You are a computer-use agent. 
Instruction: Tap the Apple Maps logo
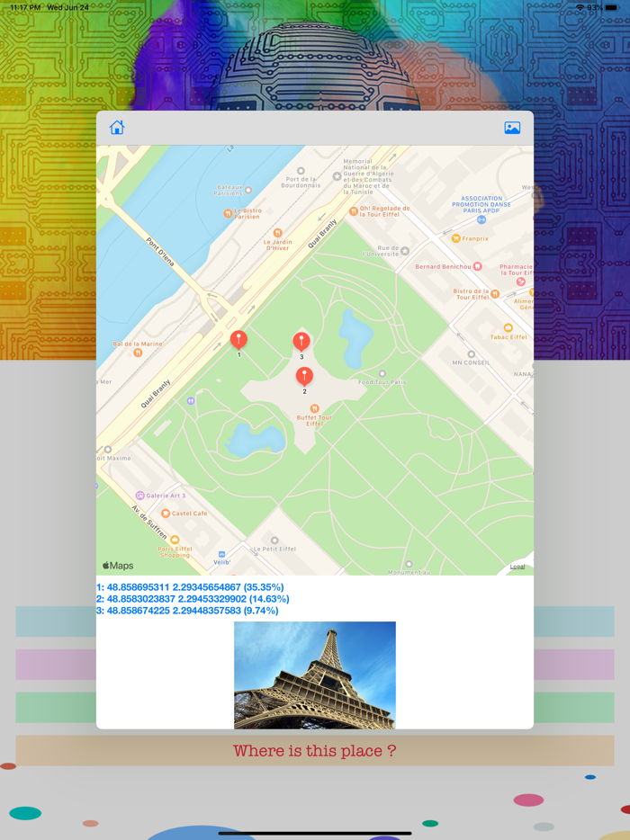tap(118, 566)
